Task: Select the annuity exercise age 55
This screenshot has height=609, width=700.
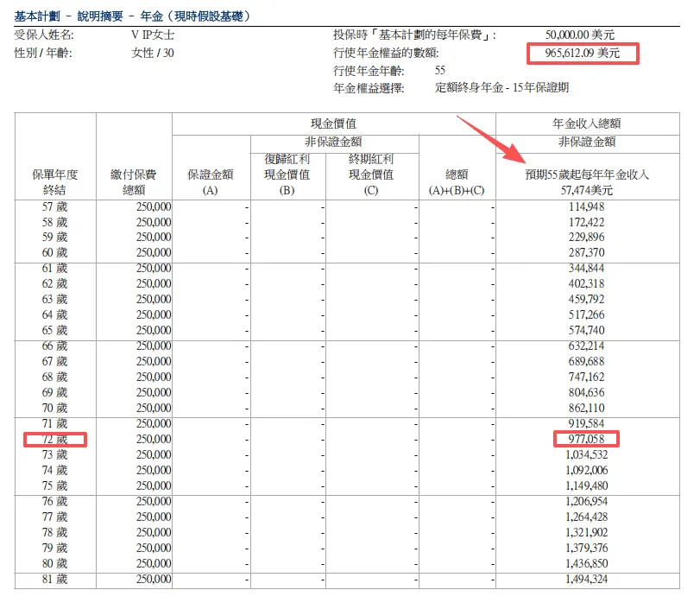Action: click(440, 70)
